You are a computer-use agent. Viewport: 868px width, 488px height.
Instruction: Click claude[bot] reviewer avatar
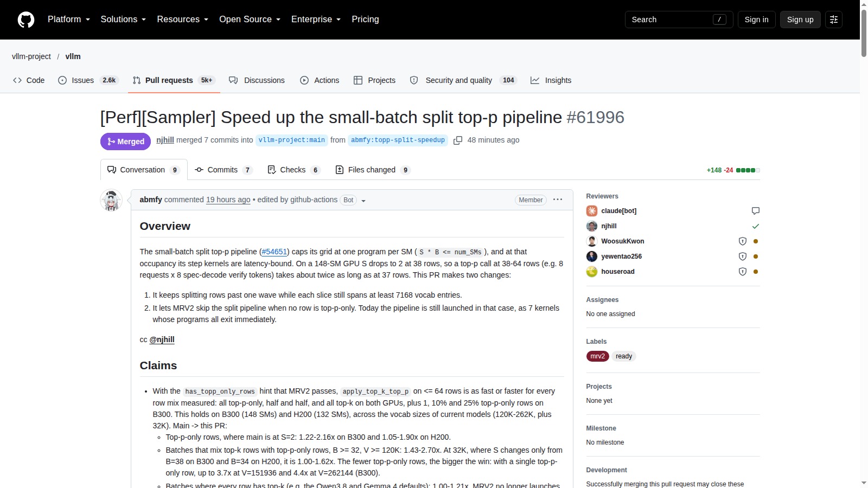point(592,211)
